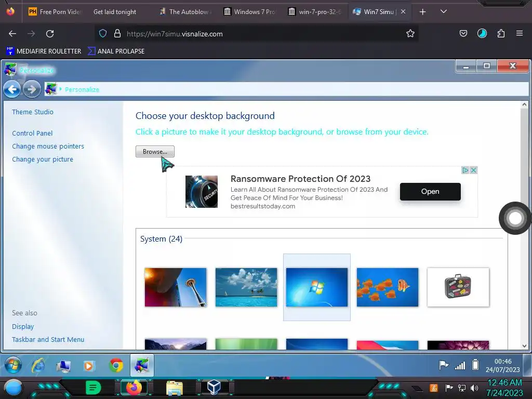Click Action Center flag in simulated tray
Image resolution: width=532 pixels, height=399 pixels.
point(444,365)
